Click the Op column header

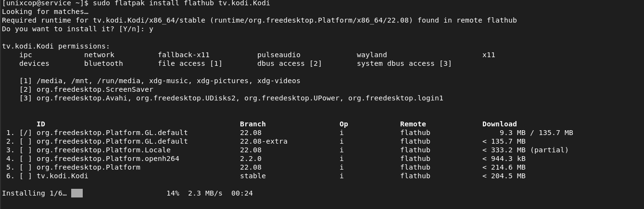[344, 124]
